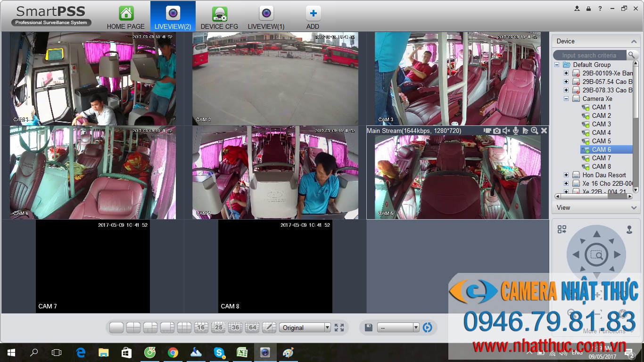This screenshot has height=362, width=644.
Task: Select CAM 3 in the device tree
Action: point(601,124)
